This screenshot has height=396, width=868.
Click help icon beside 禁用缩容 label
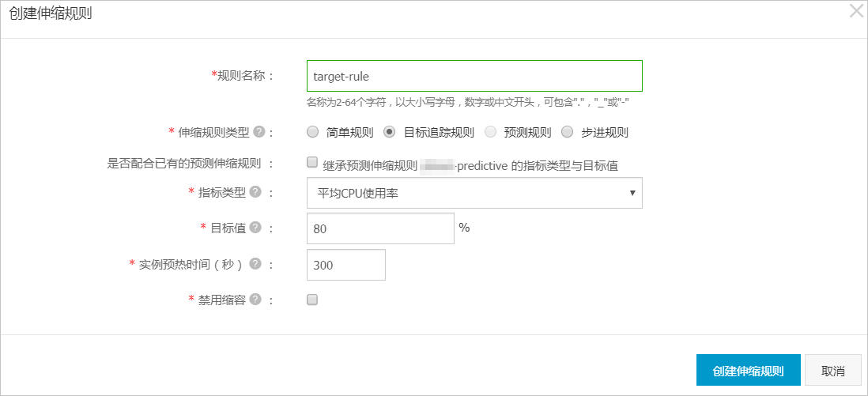(x=255, y=299)
